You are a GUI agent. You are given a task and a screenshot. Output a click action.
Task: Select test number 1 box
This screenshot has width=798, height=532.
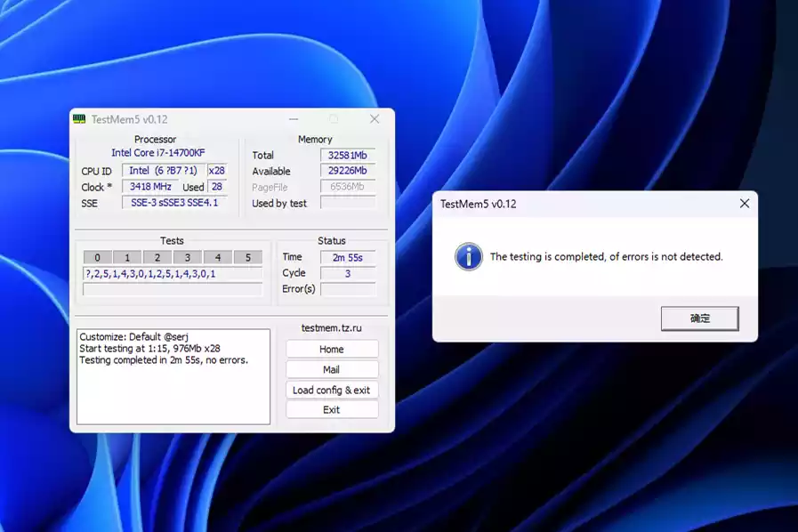127,258
